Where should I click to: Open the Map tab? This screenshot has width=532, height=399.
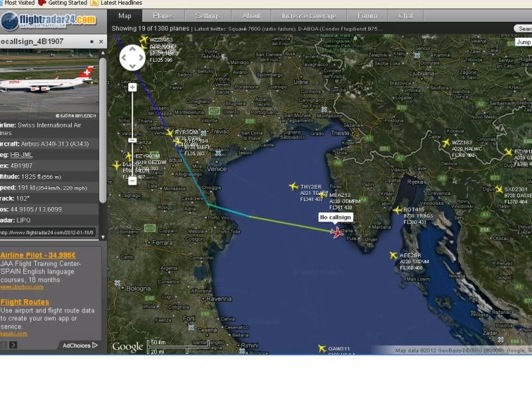click(125, 15)
